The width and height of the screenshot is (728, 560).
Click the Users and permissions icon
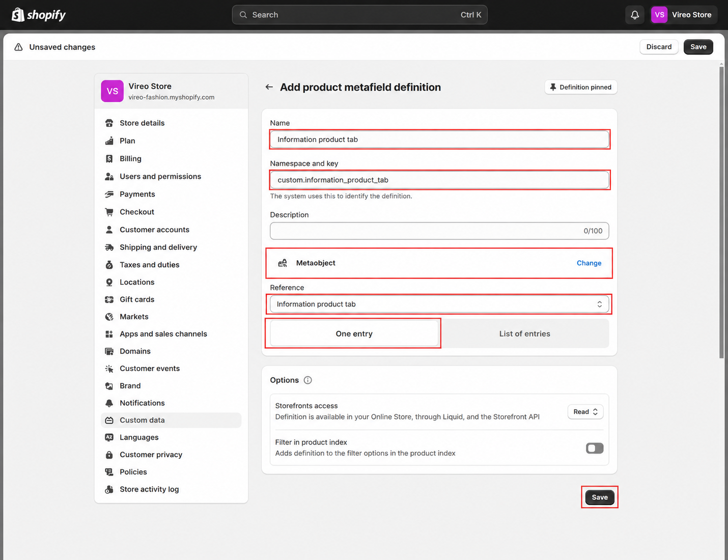(109, 177)
